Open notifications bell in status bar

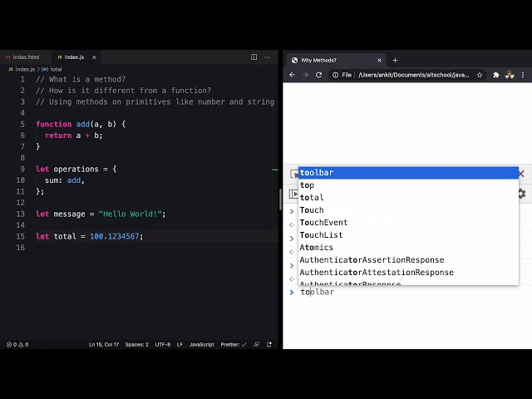click(269, 344)
